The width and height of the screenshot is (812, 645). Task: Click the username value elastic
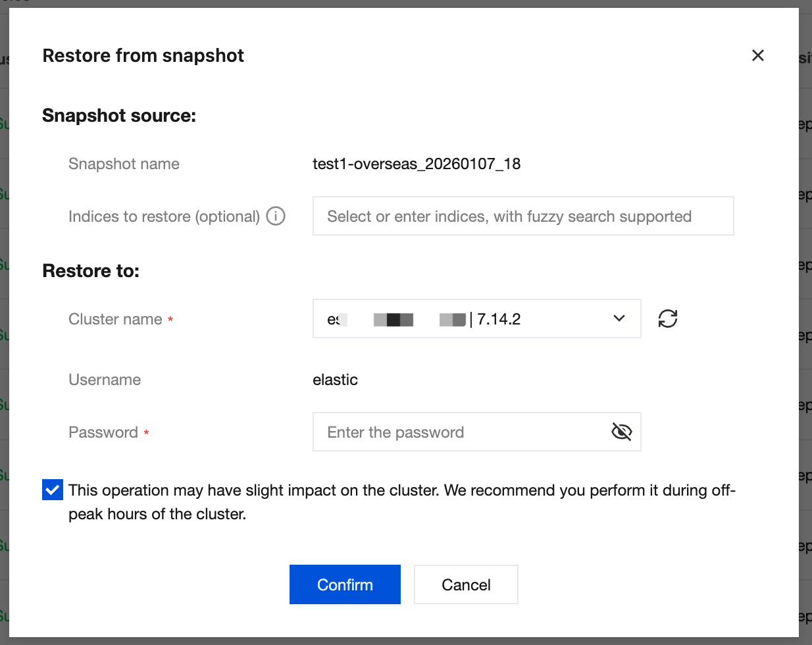[x=335, y=380]
